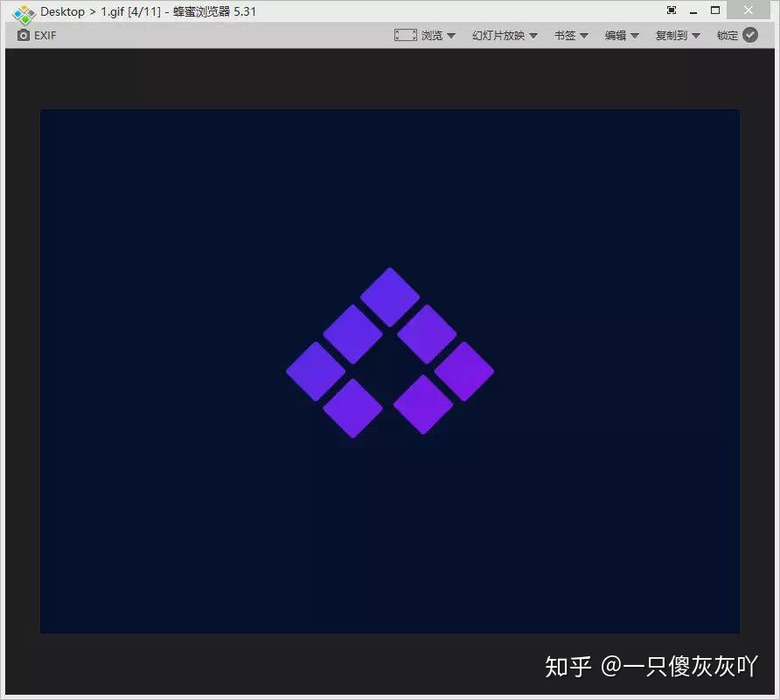Maximize the image viewer window
This screenshot has height=700, width=780.
(715, 10)
